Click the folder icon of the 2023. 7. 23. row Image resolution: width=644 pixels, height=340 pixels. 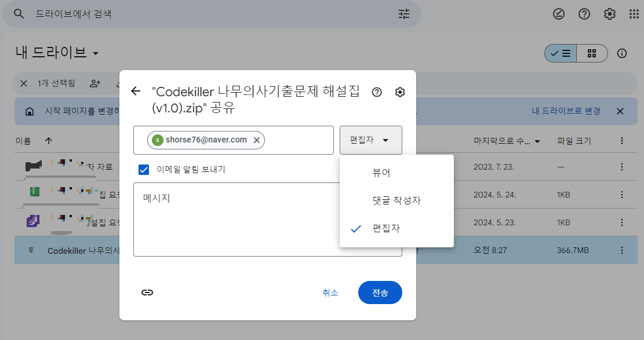tap(34, 166)
